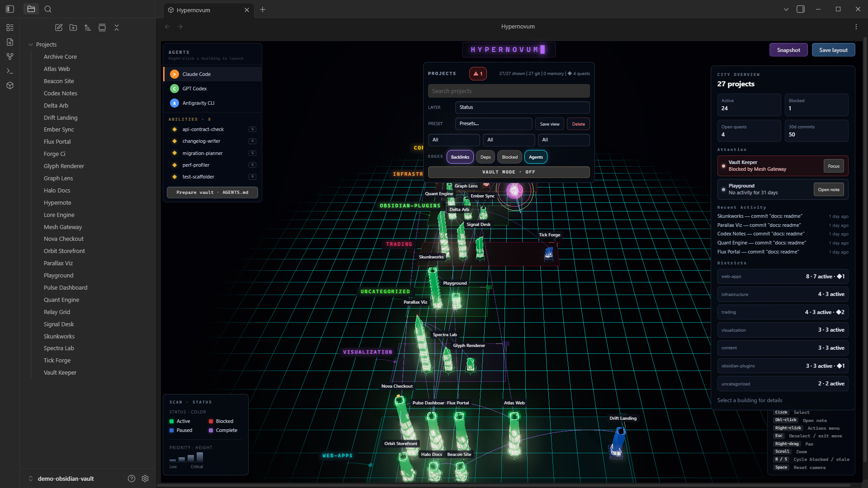
Task: Toggle Backlinks edges
Action: pyautogui.click(x=460, y=157)
